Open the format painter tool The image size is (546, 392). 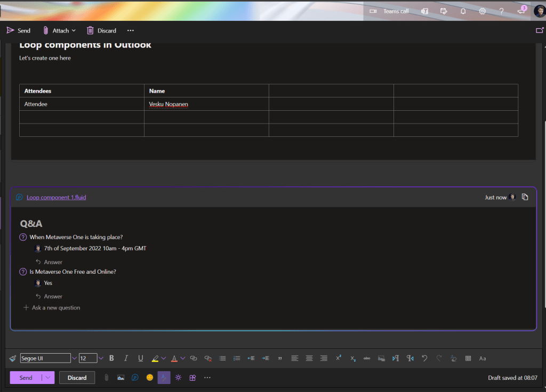point(13,358)
